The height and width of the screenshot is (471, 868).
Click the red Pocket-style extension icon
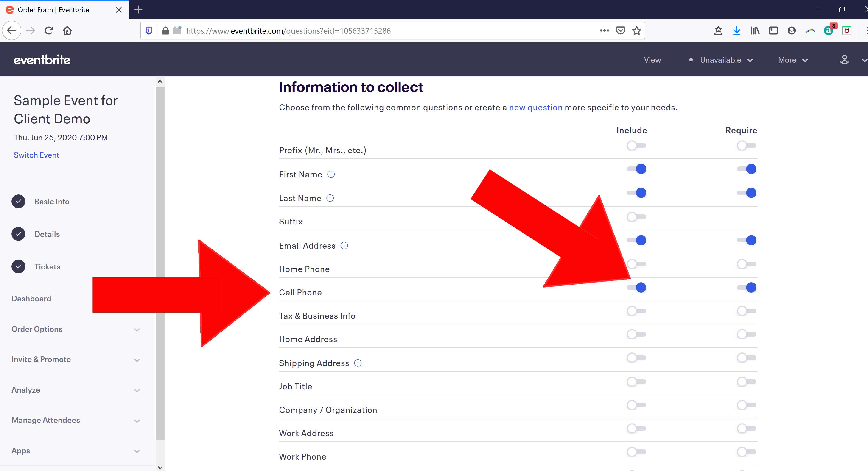pyautogui.click(x=847, y=31)
